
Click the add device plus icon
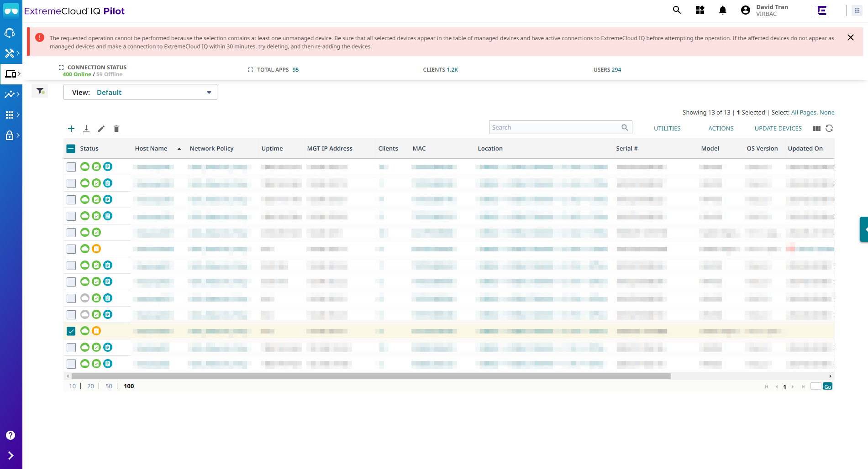tap(71, 129)
